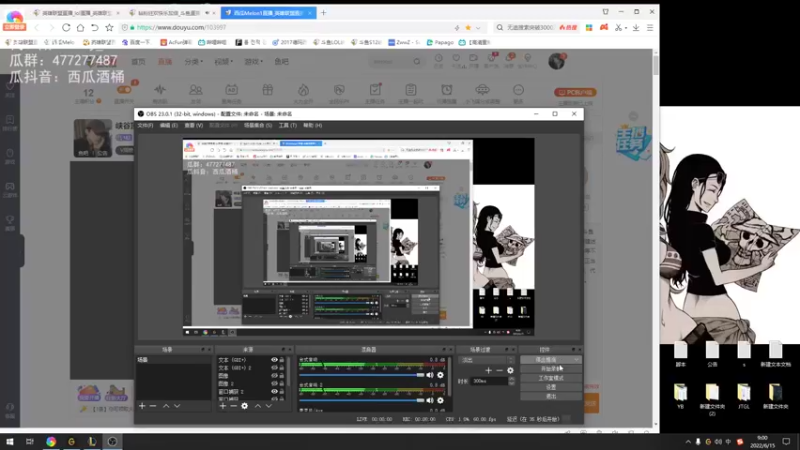Move the source up with the sources up arrow
This screenshot has width=800, height=450.
coord(258,406)
